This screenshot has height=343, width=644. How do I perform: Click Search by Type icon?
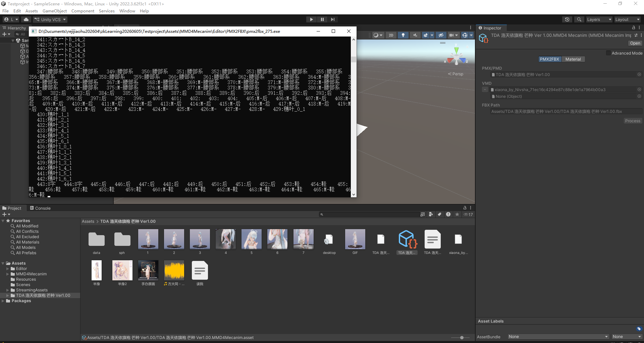point(431,214)
